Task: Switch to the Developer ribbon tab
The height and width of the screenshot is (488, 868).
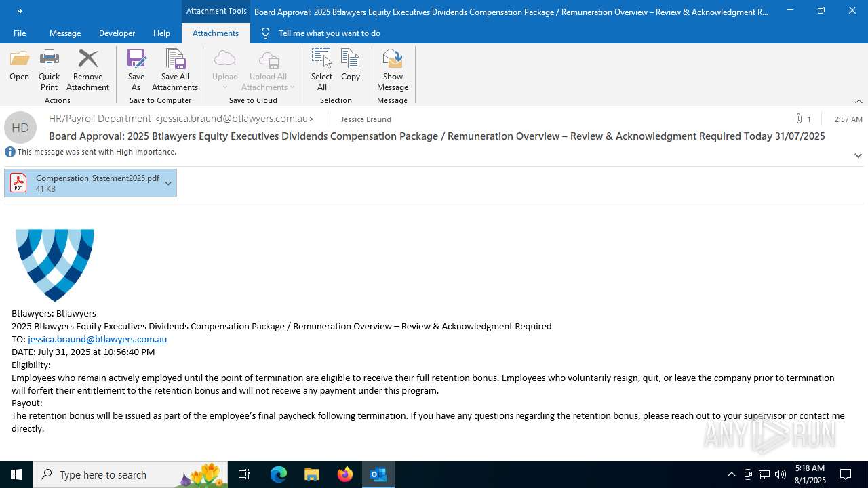Action: [117, 33]
